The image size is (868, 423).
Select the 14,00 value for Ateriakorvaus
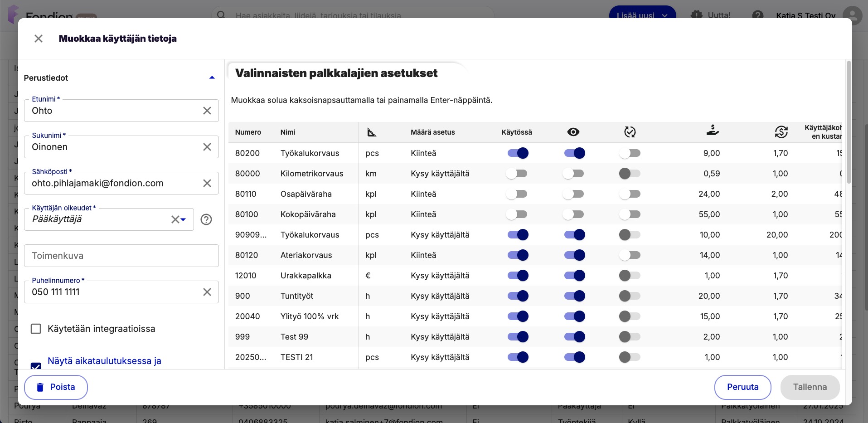pyautogui.click(x=710, y=255)
